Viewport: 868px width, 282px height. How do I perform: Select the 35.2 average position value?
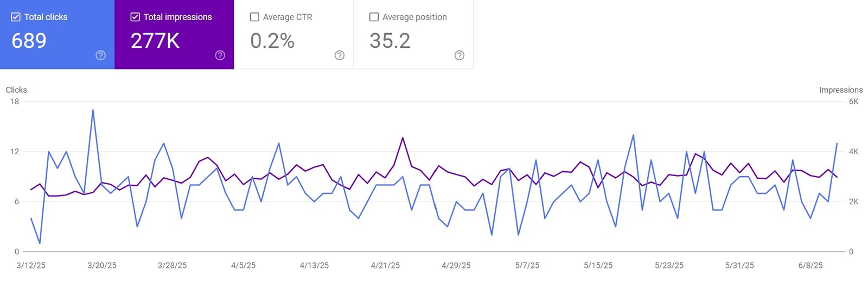pos(390,41)
